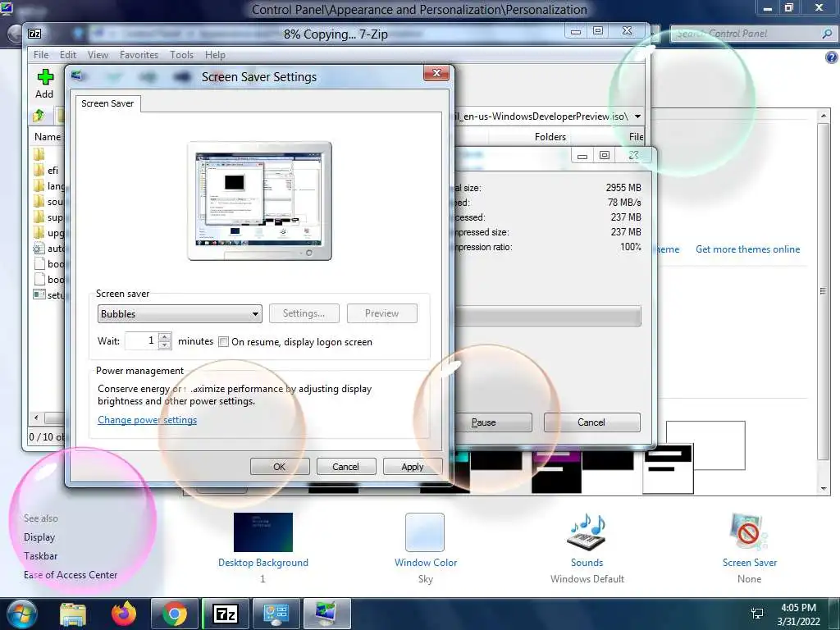Open Tools menu in 7-Zip
Image resolution: width=840 pixels, height=630 pixels.
coord(181,55)
